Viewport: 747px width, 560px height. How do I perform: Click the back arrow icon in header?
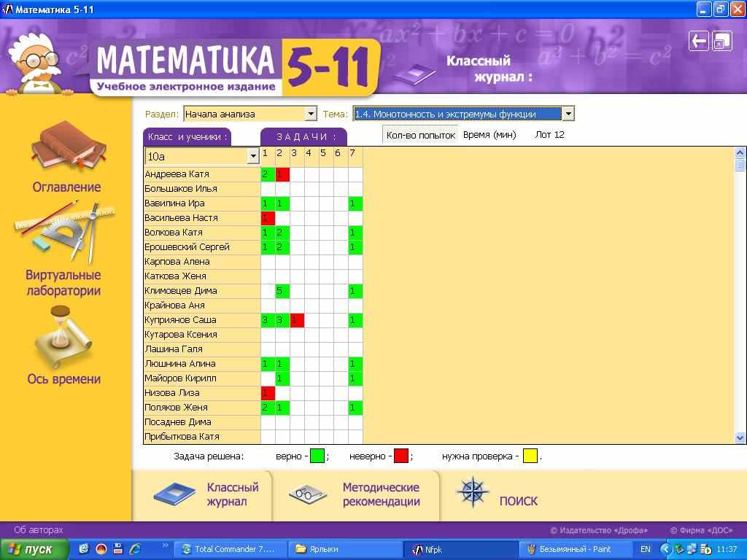point(699,41)
